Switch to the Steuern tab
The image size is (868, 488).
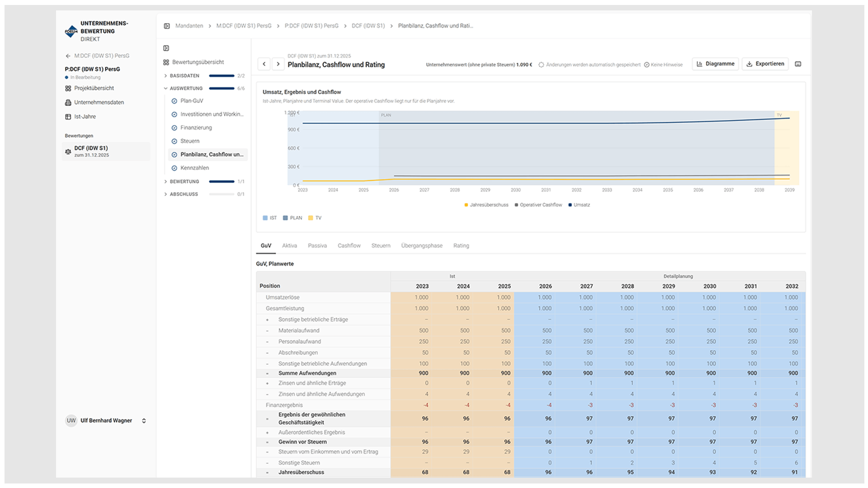coord(381,245)
